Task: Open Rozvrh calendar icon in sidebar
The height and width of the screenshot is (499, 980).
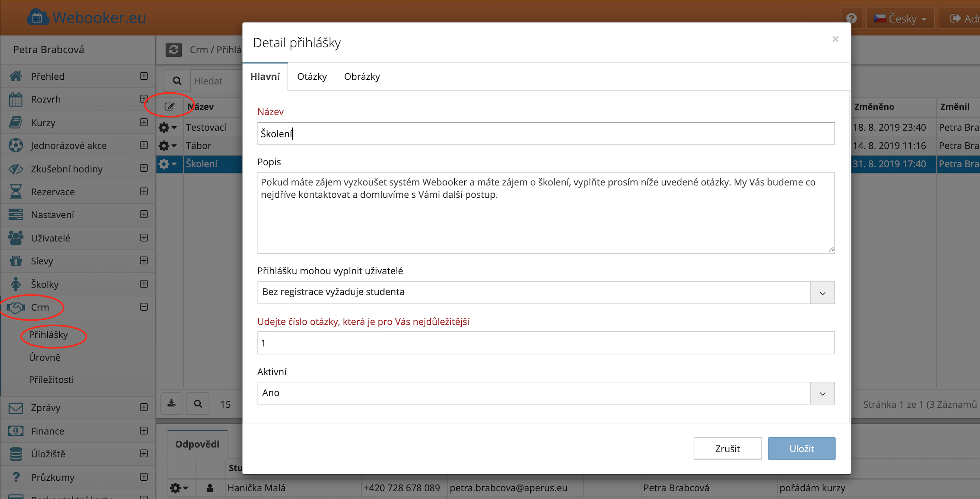Action: (16, 99)
